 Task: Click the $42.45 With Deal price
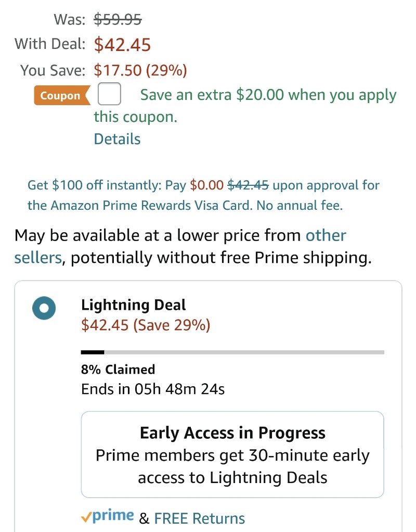point(122,44)
